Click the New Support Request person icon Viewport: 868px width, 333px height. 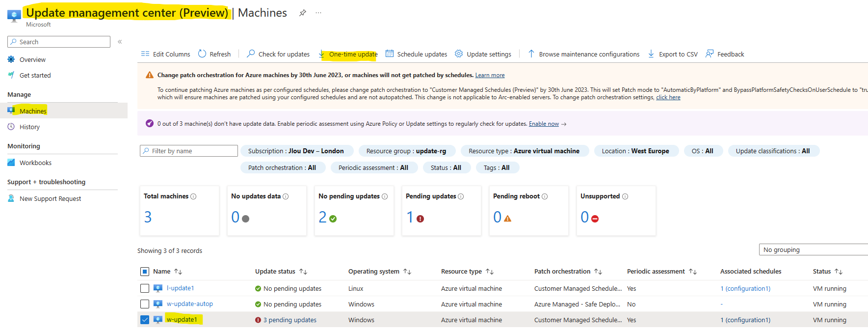click(x=11, y=198)
